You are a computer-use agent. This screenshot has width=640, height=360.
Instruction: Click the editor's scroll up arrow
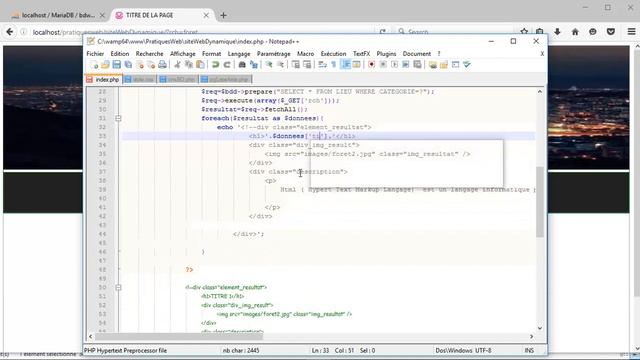click(540, 91)
